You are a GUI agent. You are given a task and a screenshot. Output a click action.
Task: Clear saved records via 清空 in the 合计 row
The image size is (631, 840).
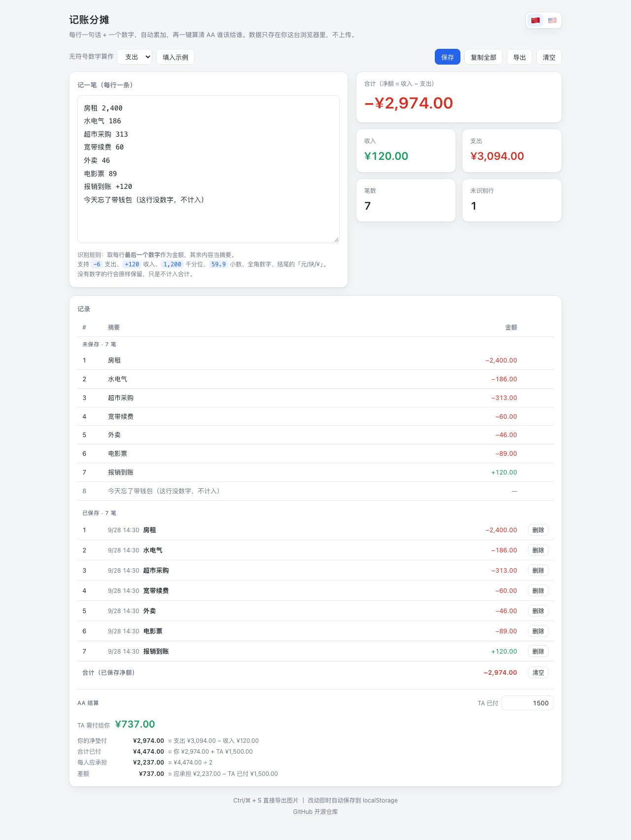[538, 672]
